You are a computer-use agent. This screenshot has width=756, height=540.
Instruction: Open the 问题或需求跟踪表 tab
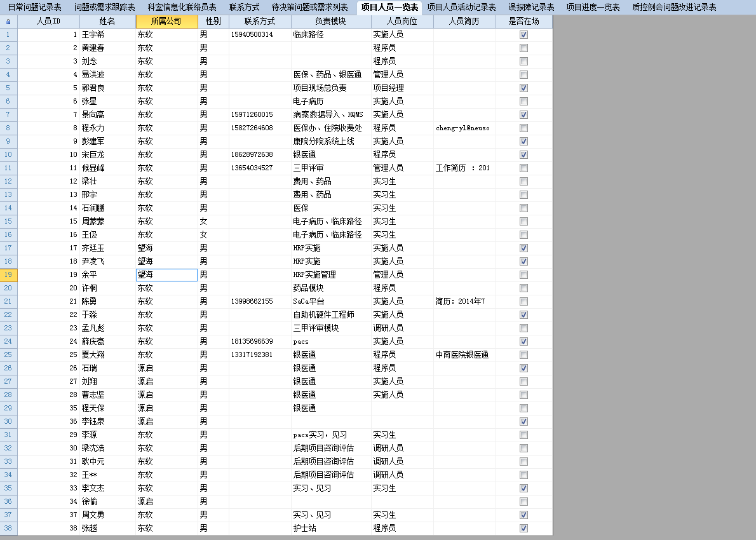pos(105,7)
